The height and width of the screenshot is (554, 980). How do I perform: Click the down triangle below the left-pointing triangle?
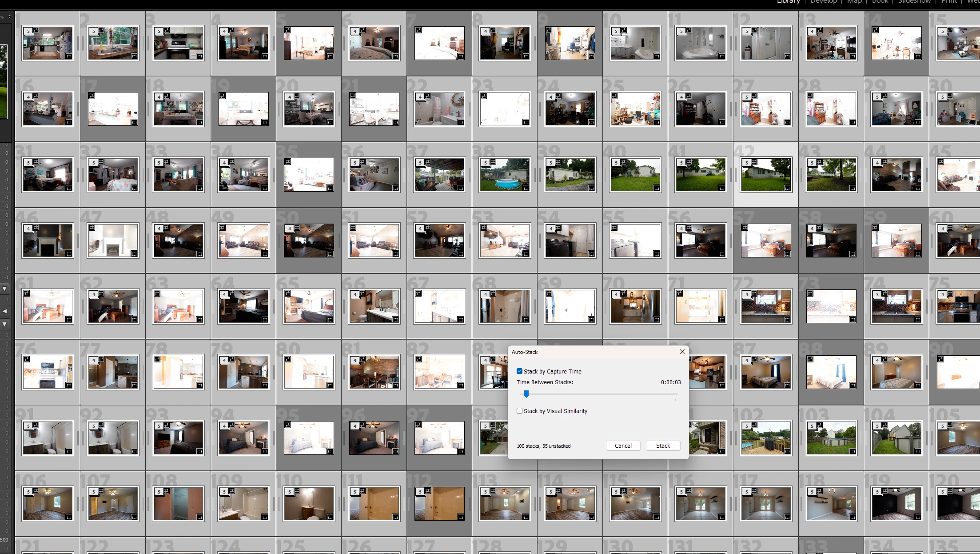(x=4, y=324)
